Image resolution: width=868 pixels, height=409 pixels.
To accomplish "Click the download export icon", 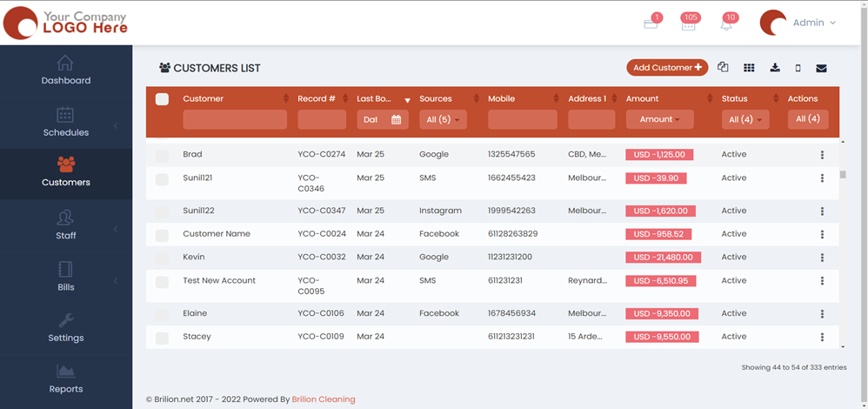I will tap(775, 68).
